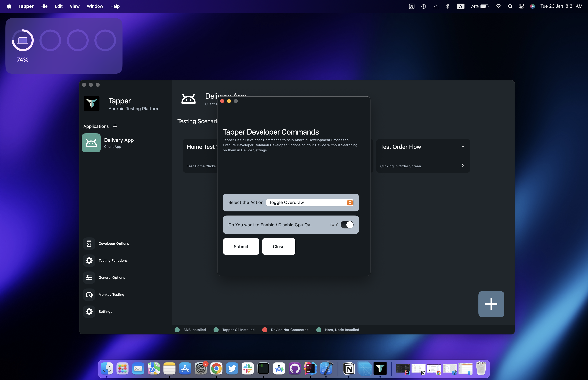Viewport: 588px width, 380px height.
Task: Click the dialog's red close window button
Action: (222, 101)
